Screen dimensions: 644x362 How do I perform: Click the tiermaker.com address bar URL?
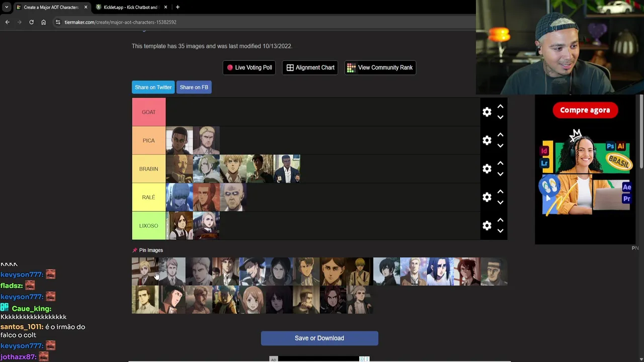[x=120, y=22]
